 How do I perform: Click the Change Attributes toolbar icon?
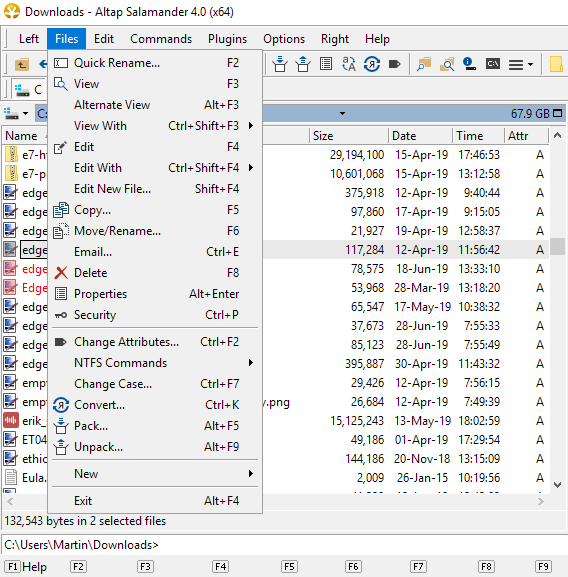(394, 64)
